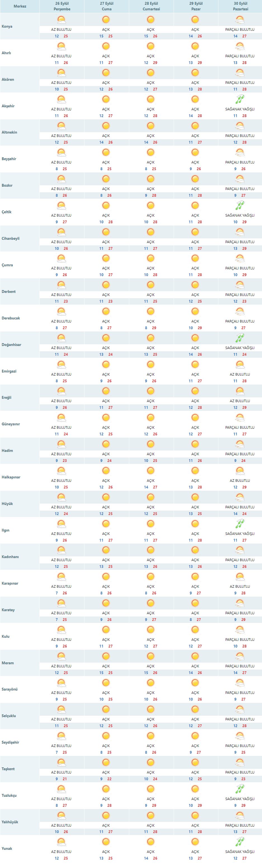Click Ereğli's sunny icon for 29 Eylül Pazar

point(195,391)
